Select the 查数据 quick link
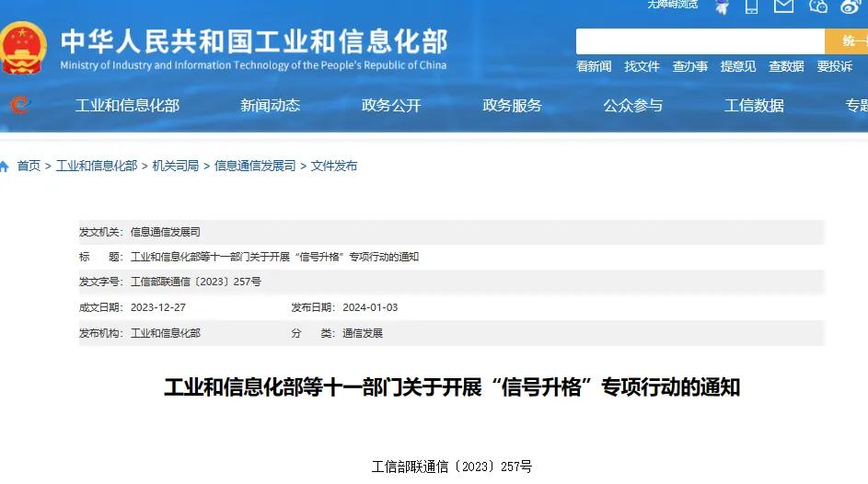The width and height of the screenshot is (868, 484). click(786, 66)
